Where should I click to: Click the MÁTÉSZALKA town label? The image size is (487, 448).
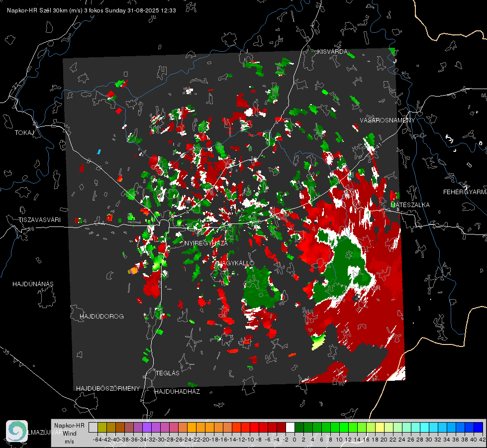point(410,205)
